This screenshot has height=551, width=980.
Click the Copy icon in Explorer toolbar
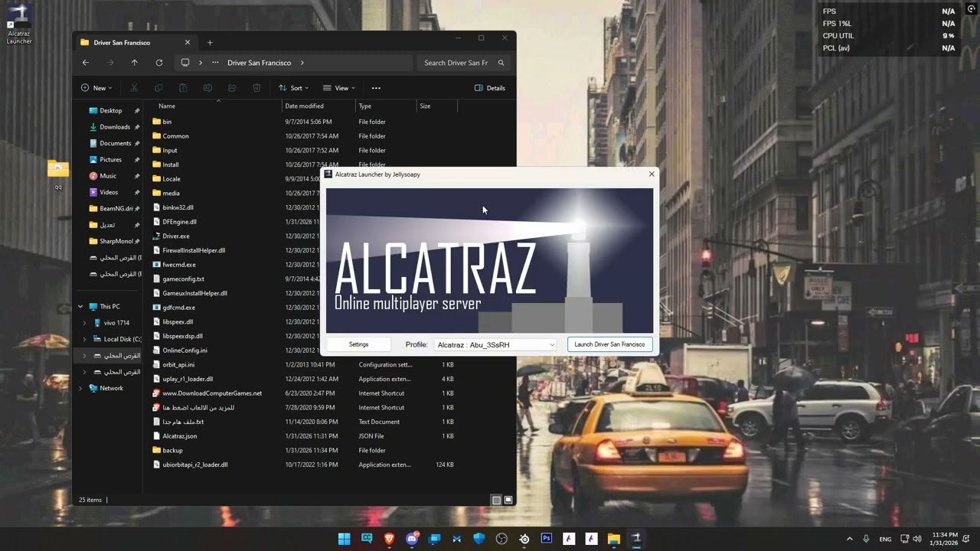[x=158, y=88]
